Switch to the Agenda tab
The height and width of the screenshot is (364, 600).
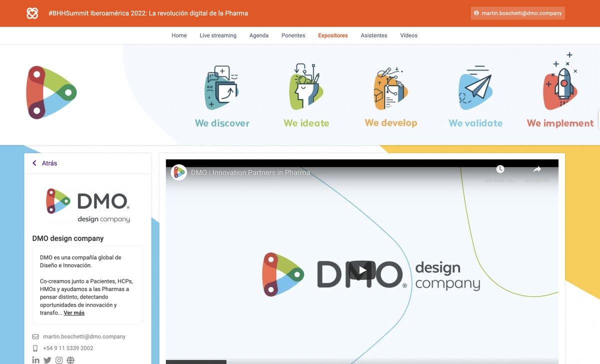[x=259, y=35]
